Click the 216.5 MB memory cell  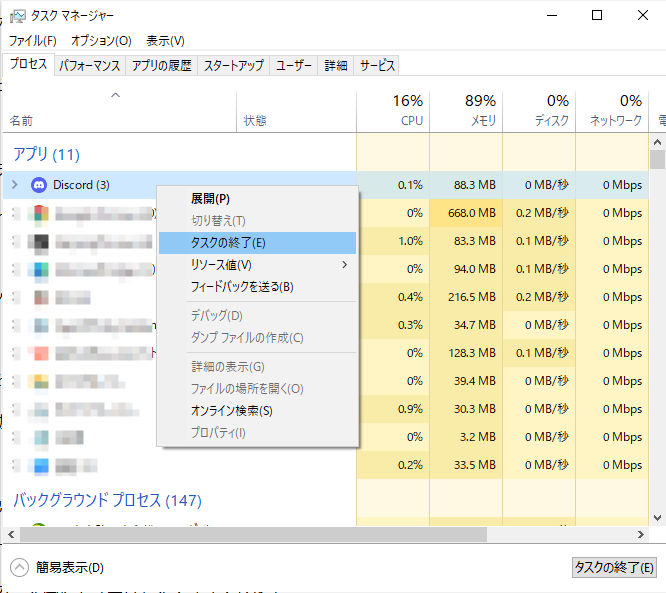click(466, 297)
